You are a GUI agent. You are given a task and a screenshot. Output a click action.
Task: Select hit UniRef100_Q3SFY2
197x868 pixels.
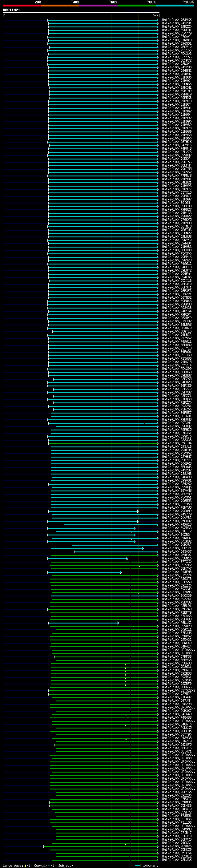[177, 813]
